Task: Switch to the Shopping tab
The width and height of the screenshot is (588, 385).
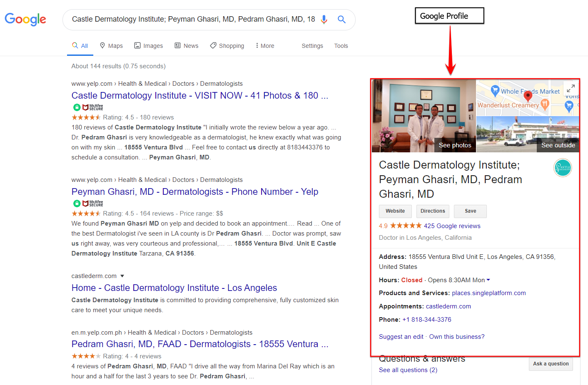Action: coord(227,46)
